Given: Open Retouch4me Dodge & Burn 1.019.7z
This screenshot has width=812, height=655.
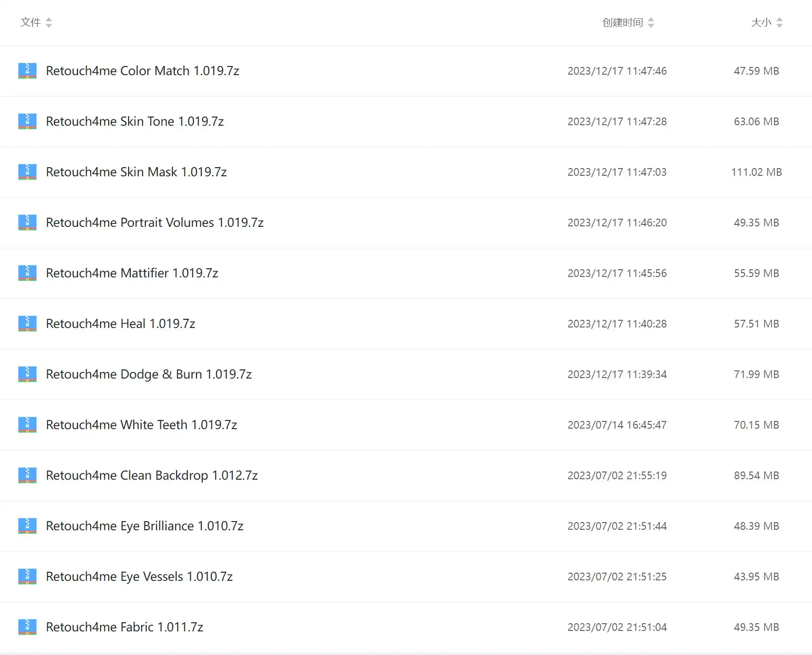Looking at the screenshot, I should coord(149,374).
